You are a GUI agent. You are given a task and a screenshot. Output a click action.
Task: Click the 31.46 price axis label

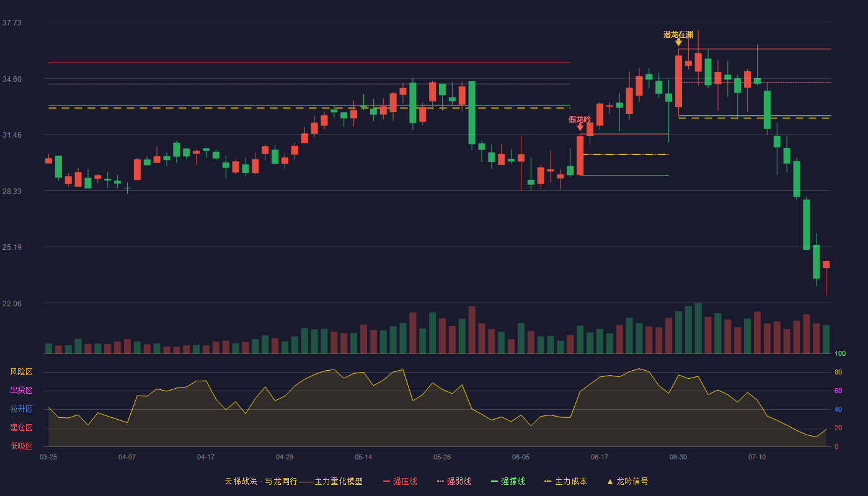(x=12, y=135)
